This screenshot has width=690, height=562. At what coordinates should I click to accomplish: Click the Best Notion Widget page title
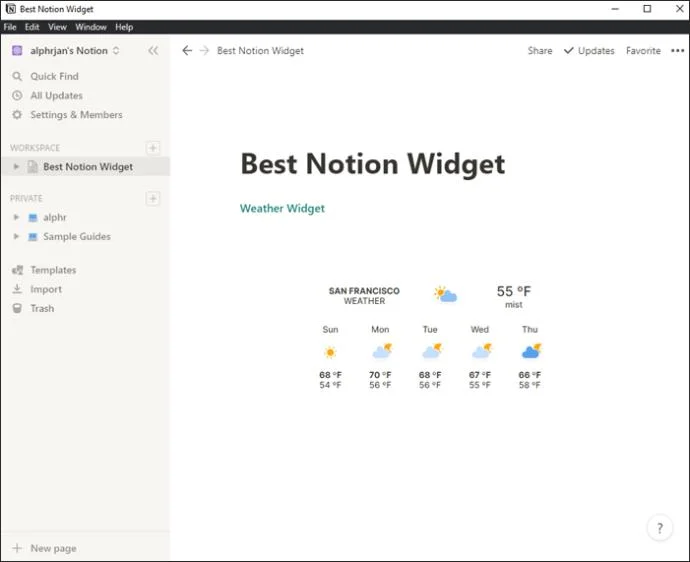point(373,164)
